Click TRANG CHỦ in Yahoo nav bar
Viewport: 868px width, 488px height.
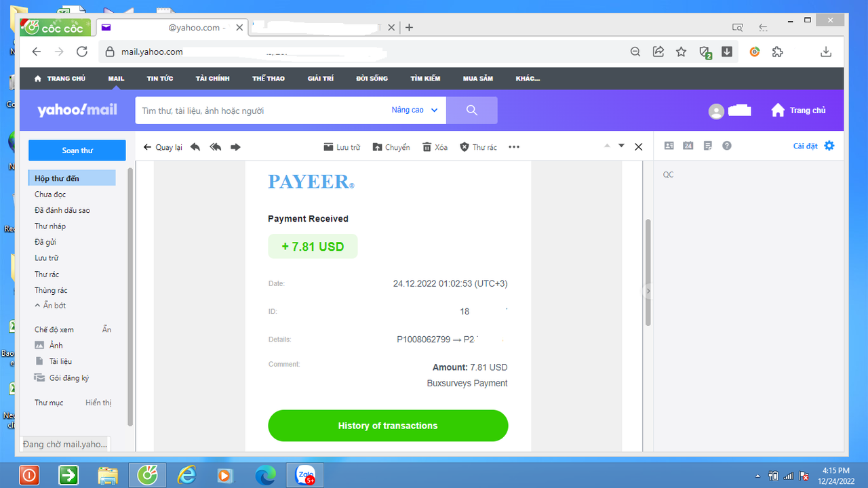60,79
